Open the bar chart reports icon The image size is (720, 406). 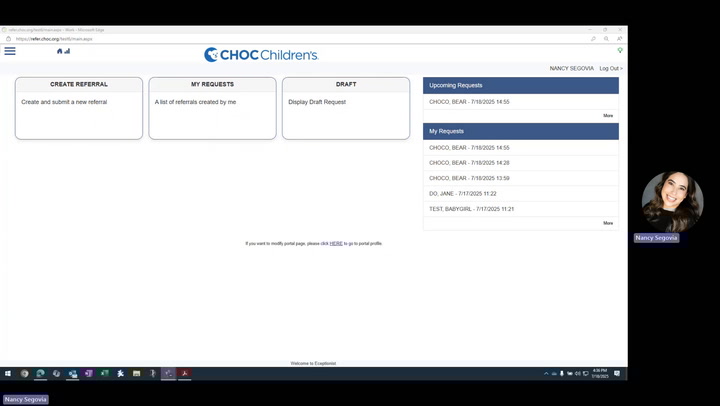(x=67, y=51)
